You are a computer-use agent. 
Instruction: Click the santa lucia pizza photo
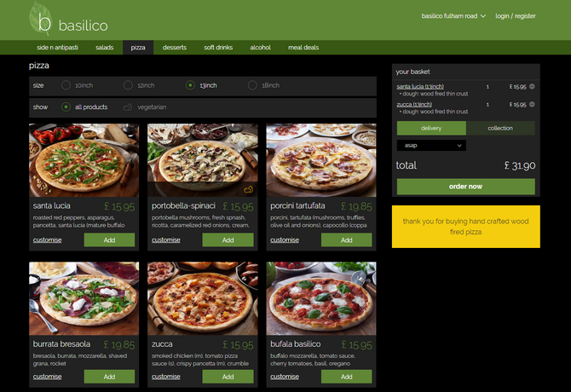tap(84, 160)
